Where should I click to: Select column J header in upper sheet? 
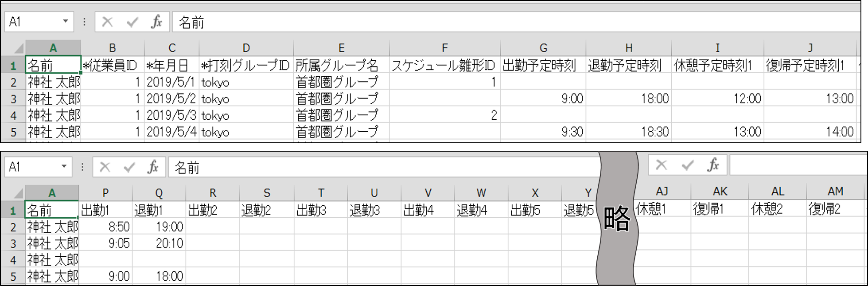810,48
